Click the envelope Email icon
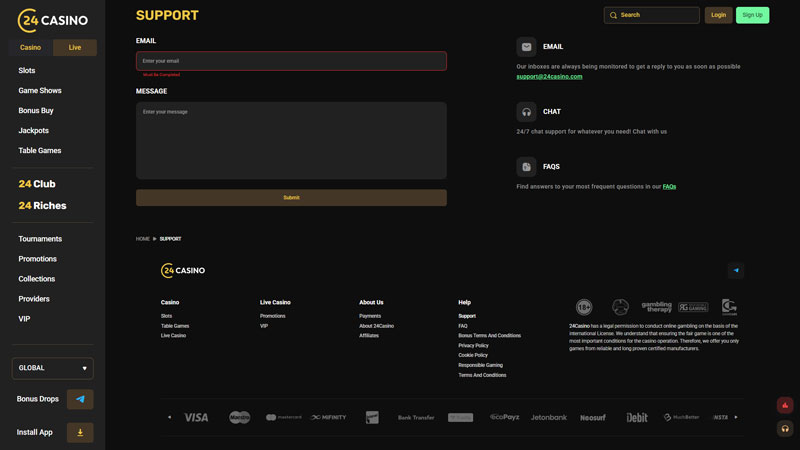800x450 pixels. (x=526, y=47)
